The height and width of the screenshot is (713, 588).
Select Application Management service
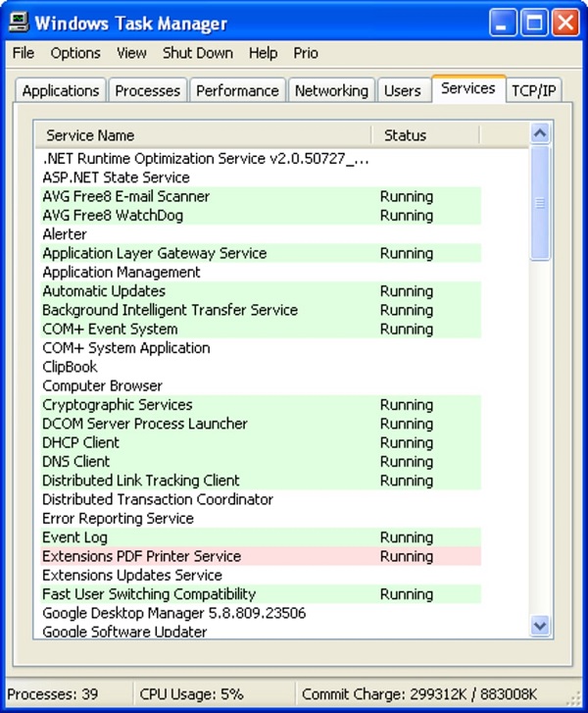point(261,273)
